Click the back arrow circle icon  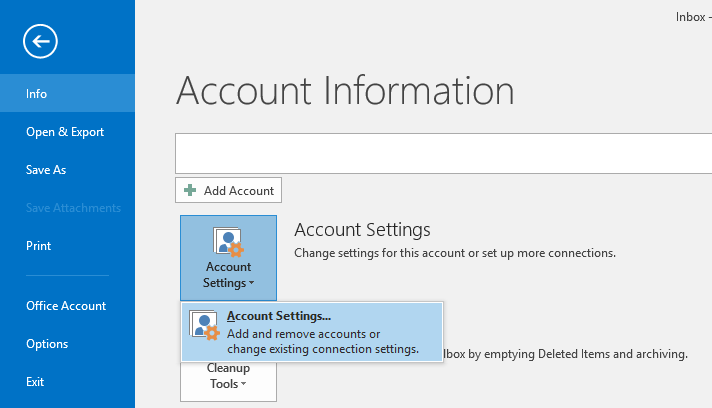(x=40, y=41)
